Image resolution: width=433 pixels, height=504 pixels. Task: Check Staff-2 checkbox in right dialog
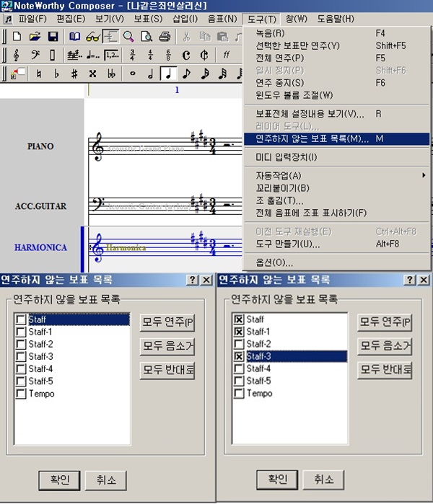click(239, 344)
